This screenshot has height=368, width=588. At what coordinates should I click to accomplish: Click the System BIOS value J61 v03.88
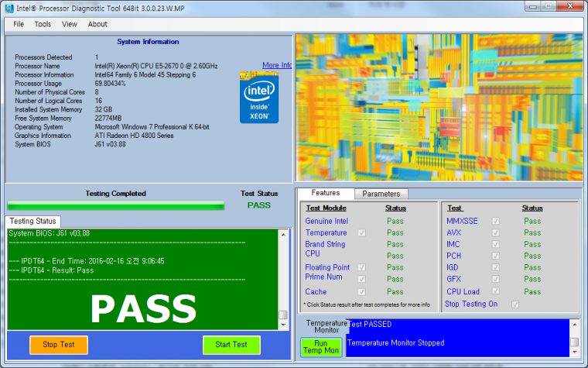(x=110, y=144)
